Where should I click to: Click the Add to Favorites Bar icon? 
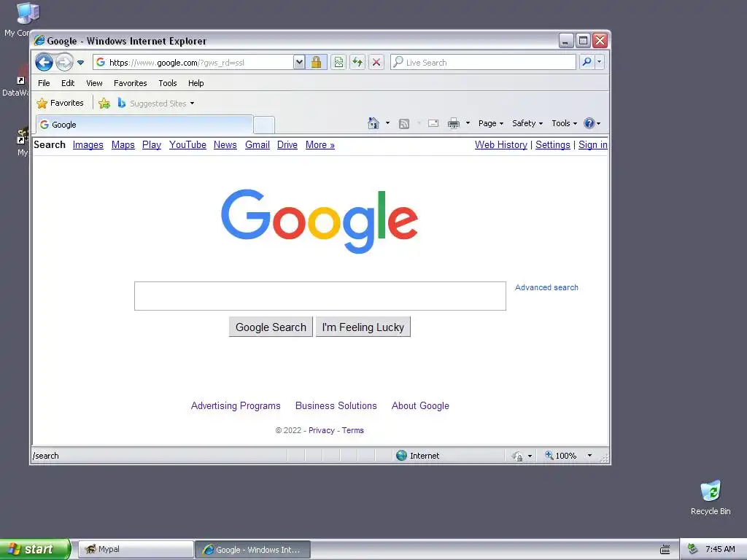pyautogui.click(x=104, y=103)
